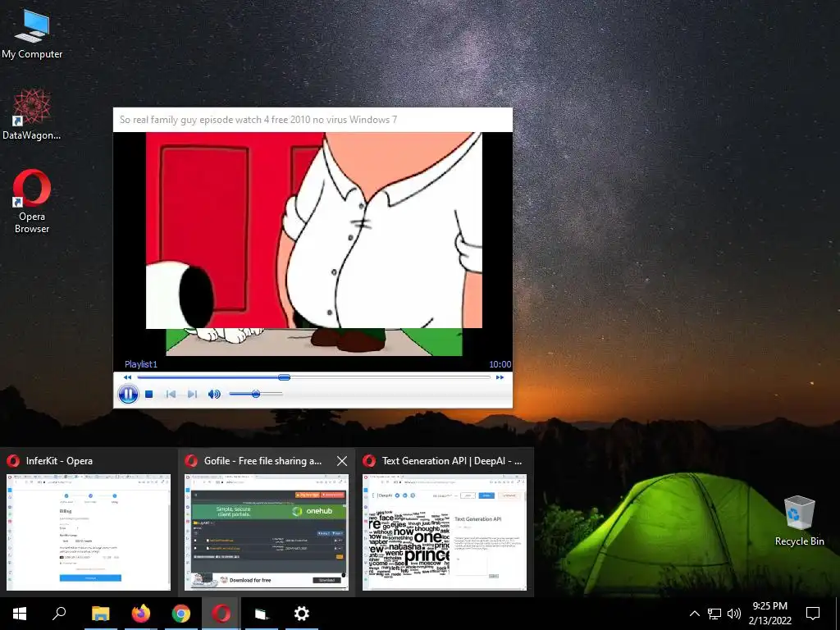Skip to the next track in the player

coord(192,395)
